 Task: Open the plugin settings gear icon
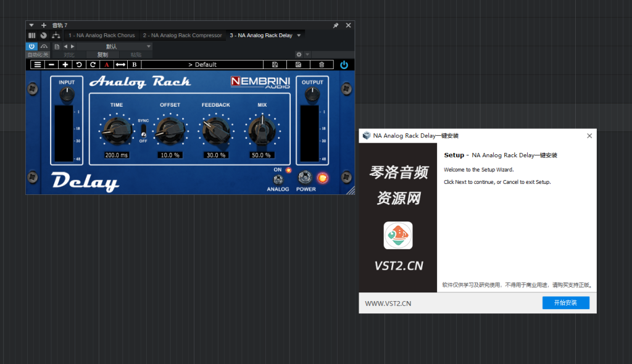[x=299, y=54]
